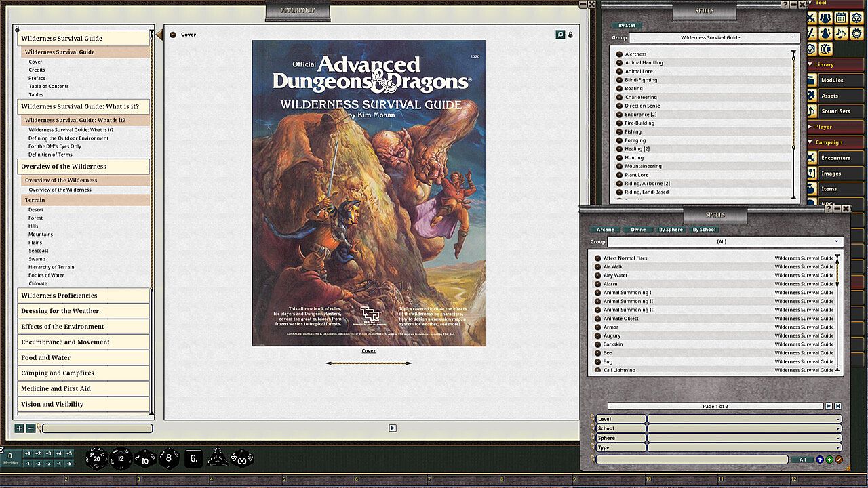Open the music note tool icon

[x=841, y=33]
